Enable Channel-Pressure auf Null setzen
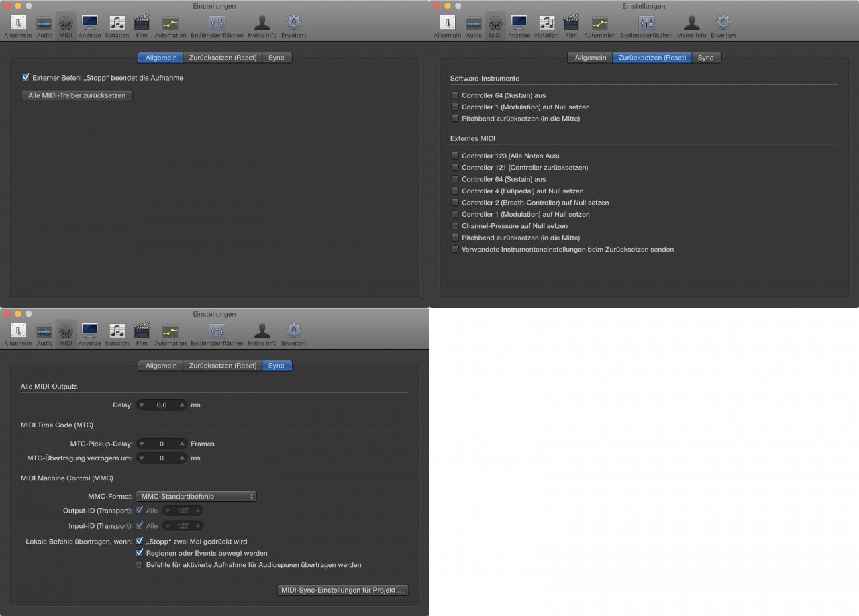The height and width of the screenshot is (616, 859). click(455, 226)
